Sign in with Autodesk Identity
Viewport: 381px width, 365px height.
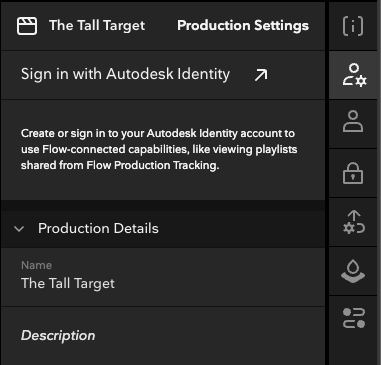(x=125, y=74)
